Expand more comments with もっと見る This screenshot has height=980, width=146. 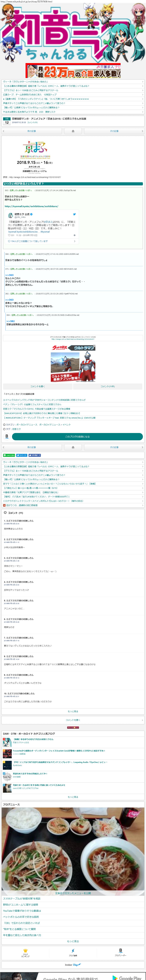pyautogui.click(x=73, y=711)
